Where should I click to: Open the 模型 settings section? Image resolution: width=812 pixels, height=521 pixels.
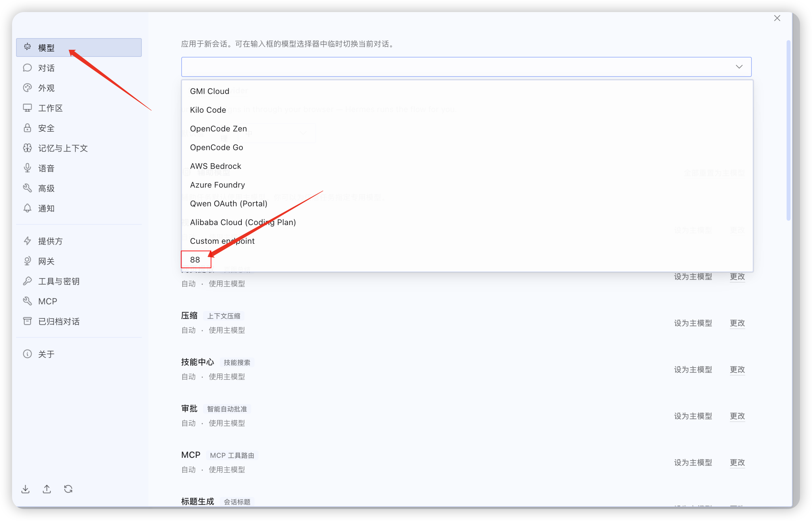point(79,48)
